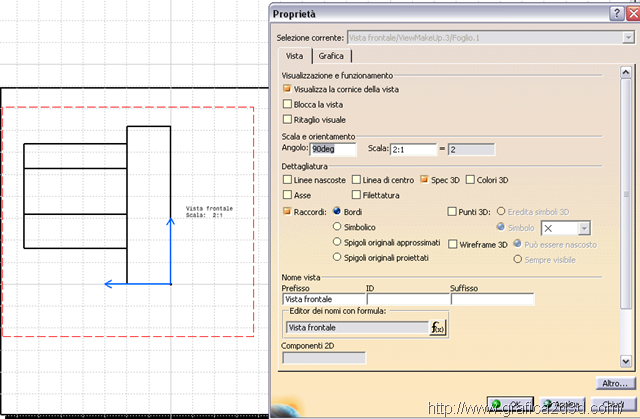Image resolution: width=640 pixels, height=419 pixels.
Task: Switch to the Grafica tab
Action: [x=331, y=56]
